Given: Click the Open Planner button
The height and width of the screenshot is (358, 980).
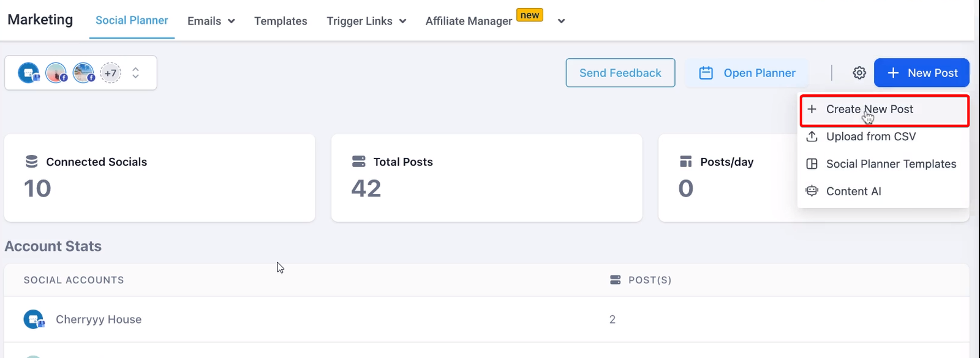Looking at the screenshot, I should point(747,73).
